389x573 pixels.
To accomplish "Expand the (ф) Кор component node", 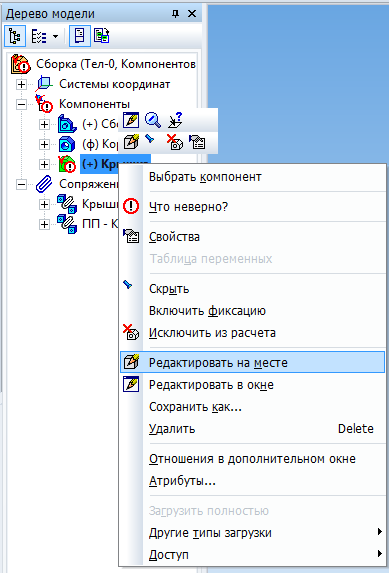I will point(44,144).
